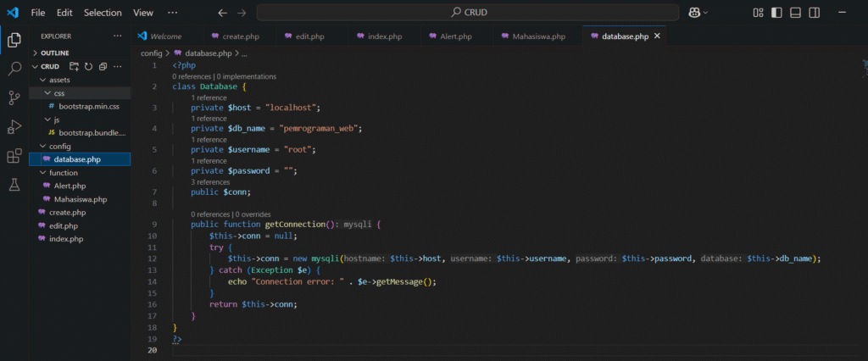Open the Run and Debug view
868x361 pixels.
(14, 127)
